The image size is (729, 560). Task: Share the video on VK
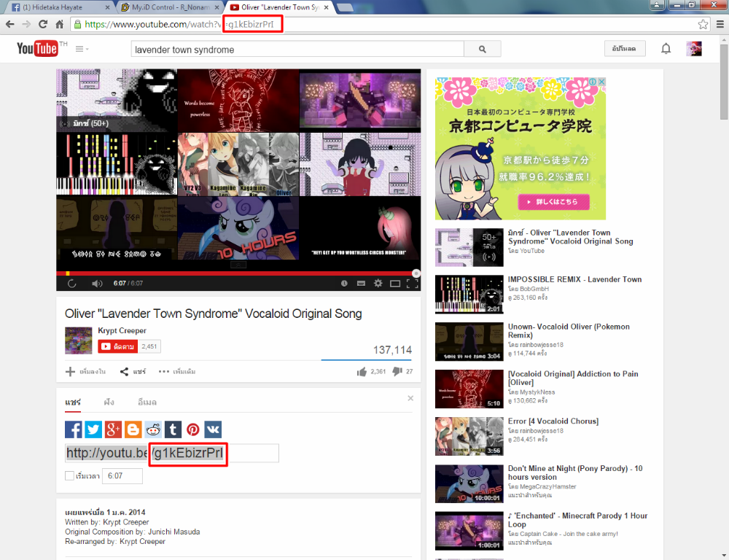213,429
